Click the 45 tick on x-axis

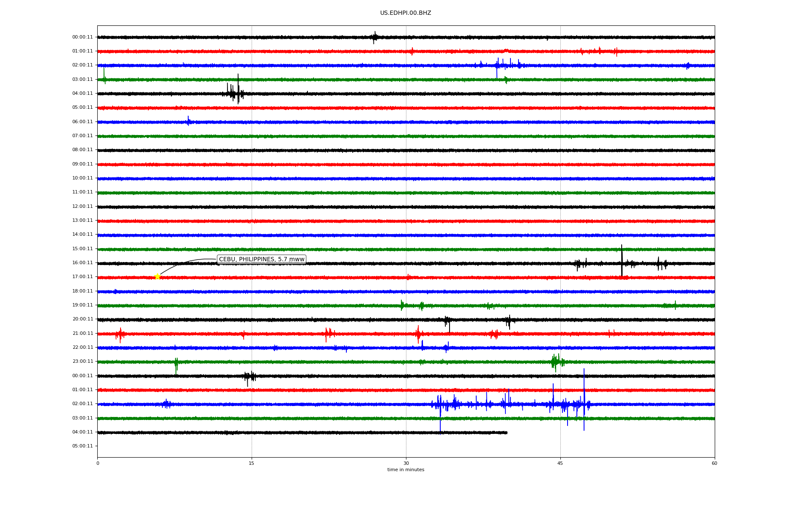560,463
